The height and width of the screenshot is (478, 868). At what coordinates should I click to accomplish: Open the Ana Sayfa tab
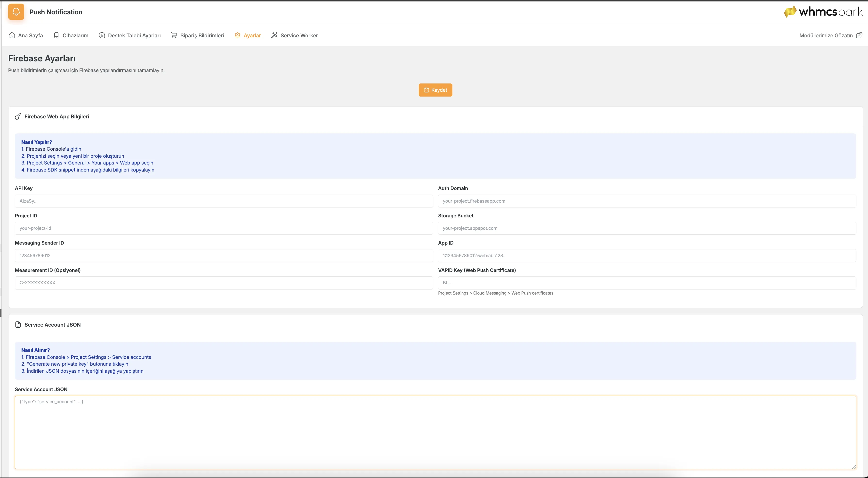pos(26,35)
